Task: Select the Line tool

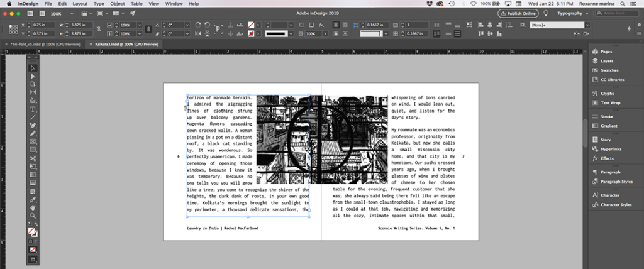Action: coord(33,117)
